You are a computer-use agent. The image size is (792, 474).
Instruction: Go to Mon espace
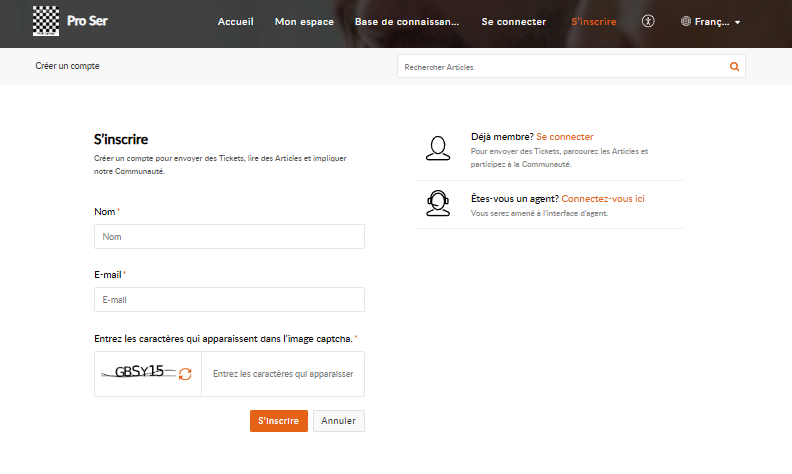[304, 21]
